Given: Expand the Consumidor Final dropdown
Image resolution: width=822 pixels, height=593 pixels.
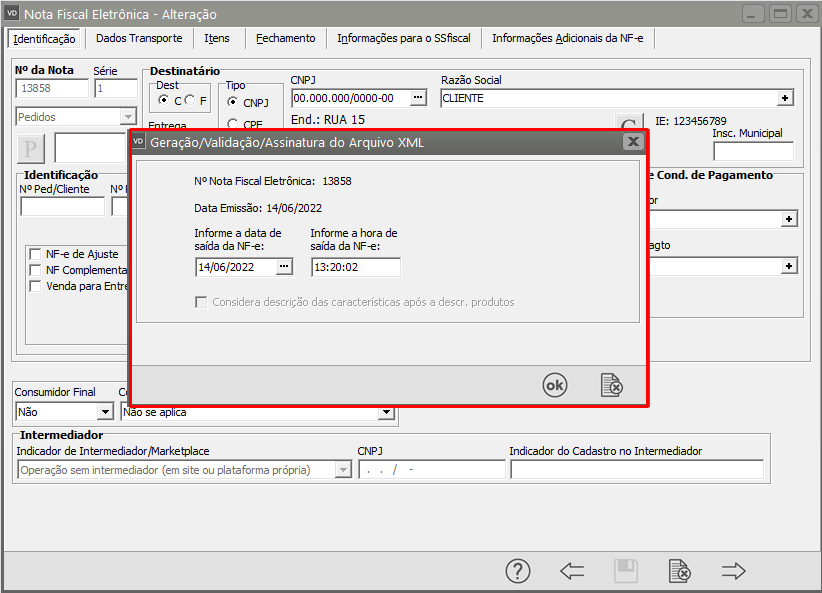Looking at the screenshot, I should point(104,412).
